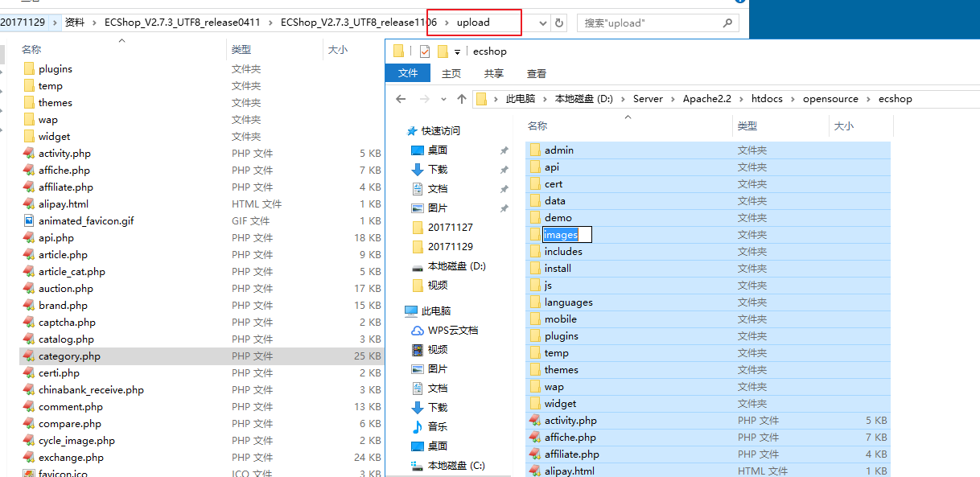Screen dimensions: 980x477
Task: Click the WPS云文档 cloud icon in sidebar
Action: click(x=417, y=331)
